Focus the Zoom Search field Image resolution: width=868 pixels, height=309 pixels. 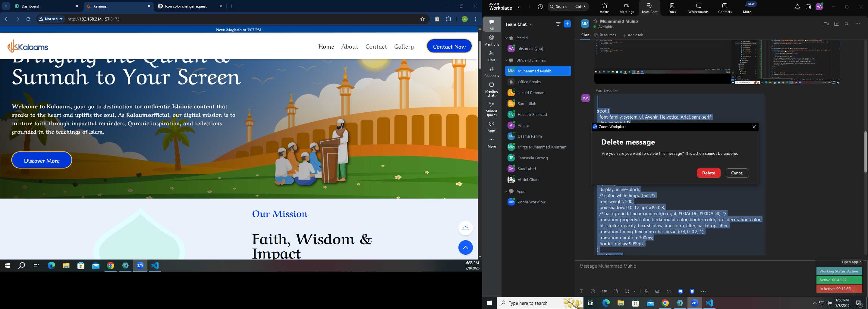click(x=568, y=7)
